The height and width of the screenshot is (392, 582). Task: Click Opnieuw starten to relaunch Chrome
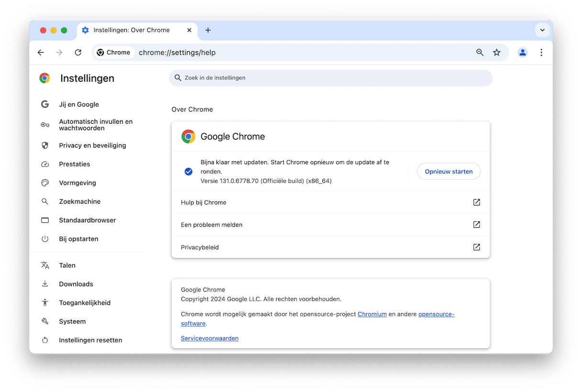[x=448, y=172]
